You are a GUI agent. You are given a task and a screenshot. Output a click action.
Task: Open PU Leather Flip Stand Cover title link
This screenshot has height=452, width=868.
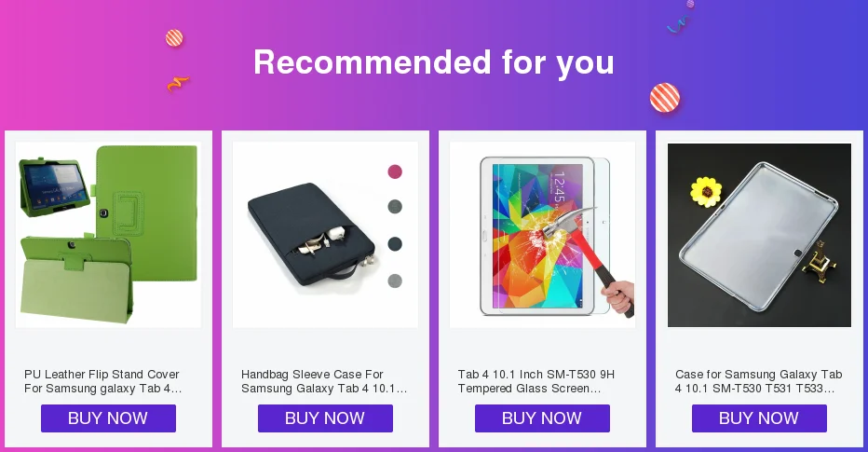coord(103,381)
